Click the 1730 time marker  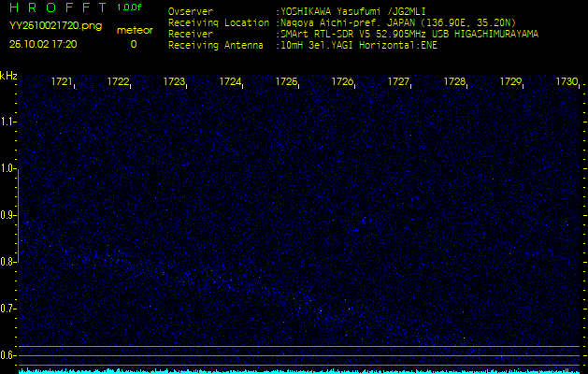[566, 81]
